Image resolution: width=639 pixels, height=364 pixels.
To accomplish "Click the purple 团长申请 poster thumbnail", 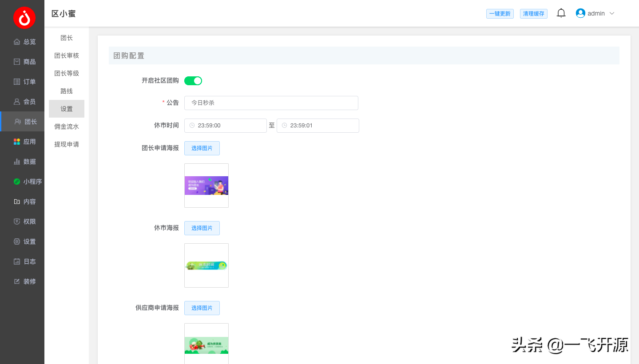I will coord(206,186).
